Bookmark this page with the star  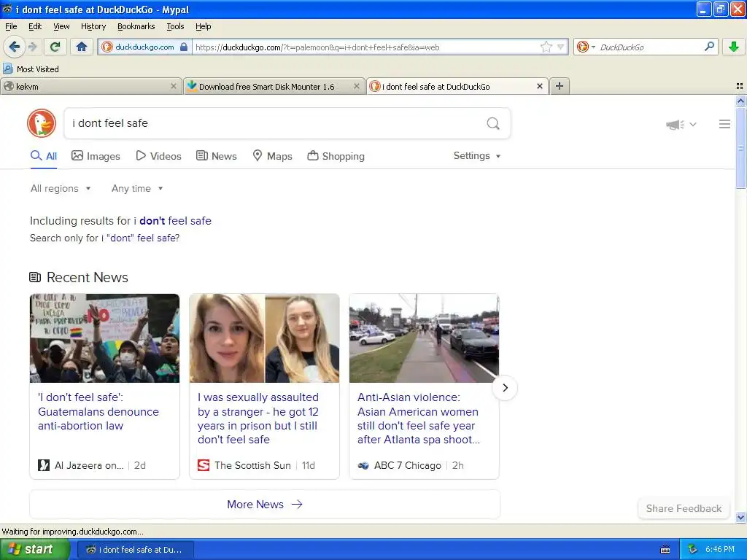tap(546, 47)
